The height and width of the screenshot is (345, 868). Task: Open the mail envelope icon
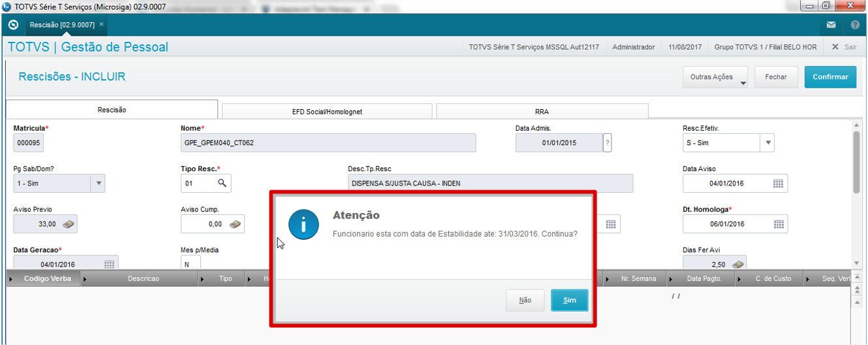click(x=831, y=25)
